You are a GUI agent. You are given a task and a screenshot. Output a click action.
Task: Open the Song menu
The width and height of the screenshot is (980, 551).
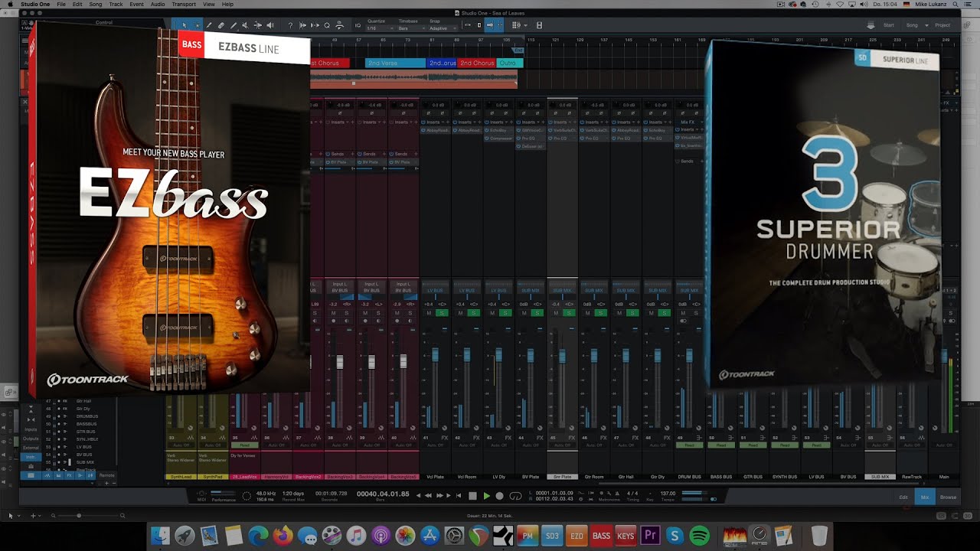96,4
